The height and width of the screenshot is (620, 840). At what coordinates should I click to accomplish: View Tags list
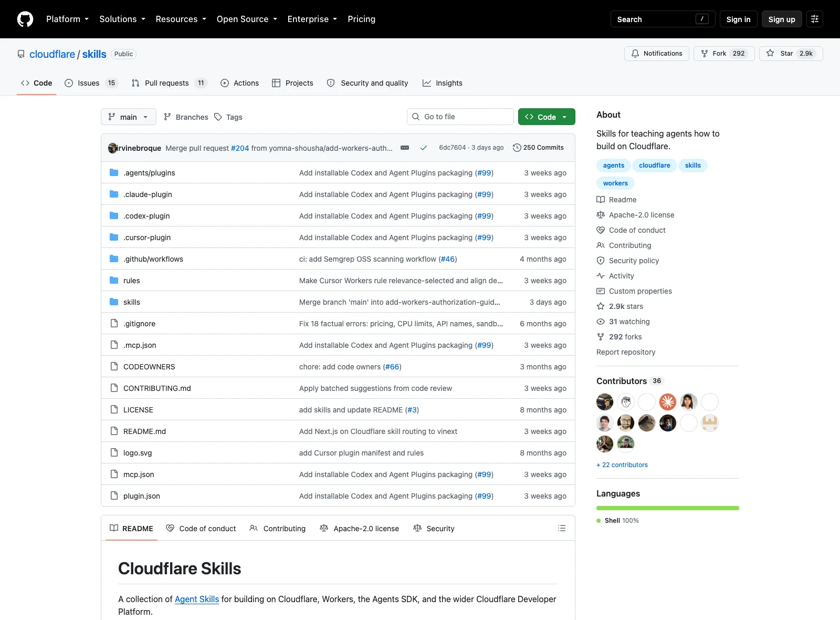tap(228, 117)
